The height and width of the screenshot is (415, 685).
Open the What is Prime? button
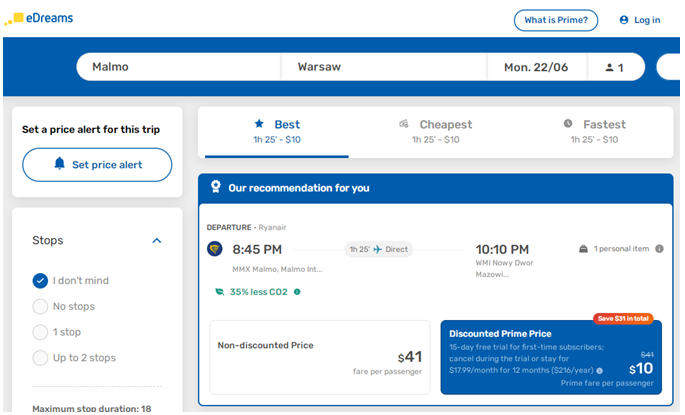(x=556, y=20)
